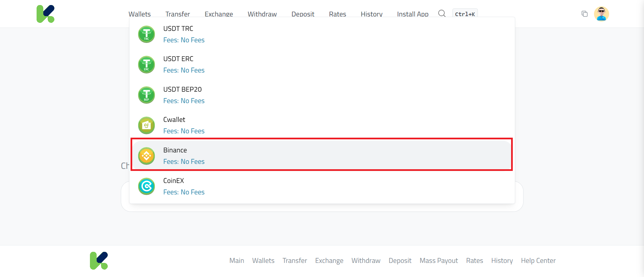Select the USDT ERC coin icon

147,64
